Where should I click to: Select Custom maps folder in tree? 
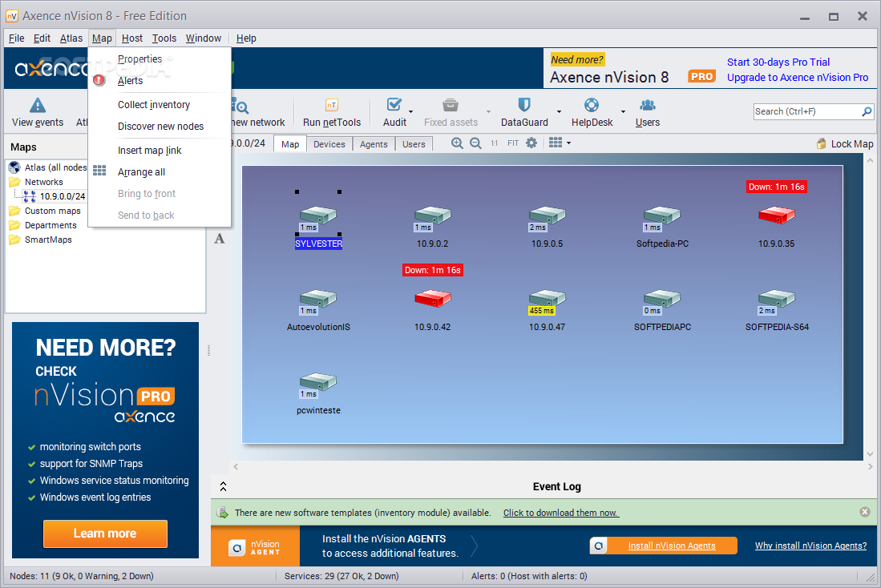(53, 211)
